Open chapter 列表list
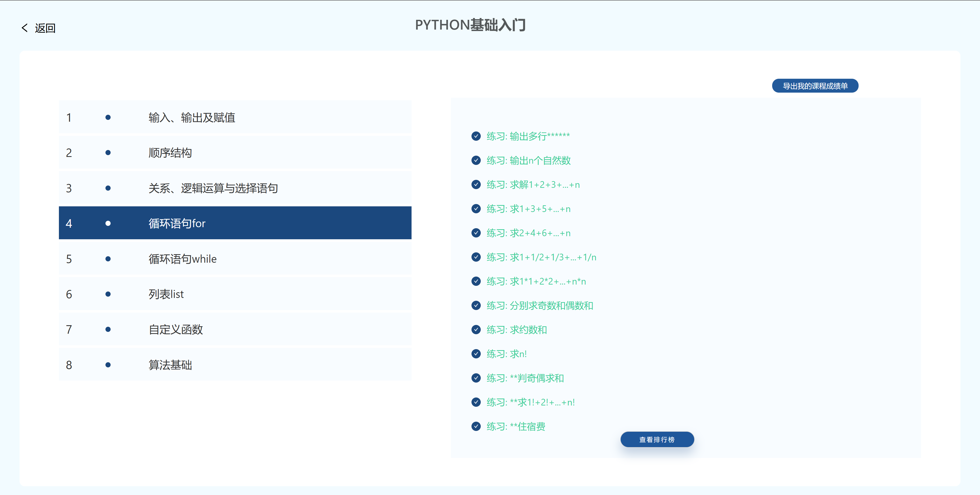This screenshot has width=980, height=495. pyautogui.click(x=166, y=294)
